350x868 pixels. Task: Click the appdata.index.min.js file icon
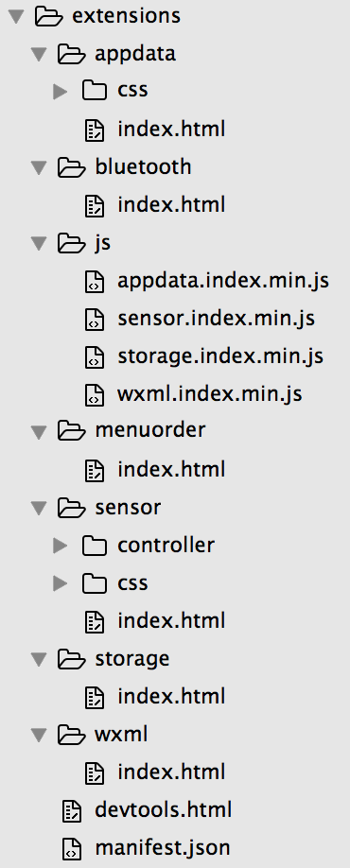coord(95,281)
